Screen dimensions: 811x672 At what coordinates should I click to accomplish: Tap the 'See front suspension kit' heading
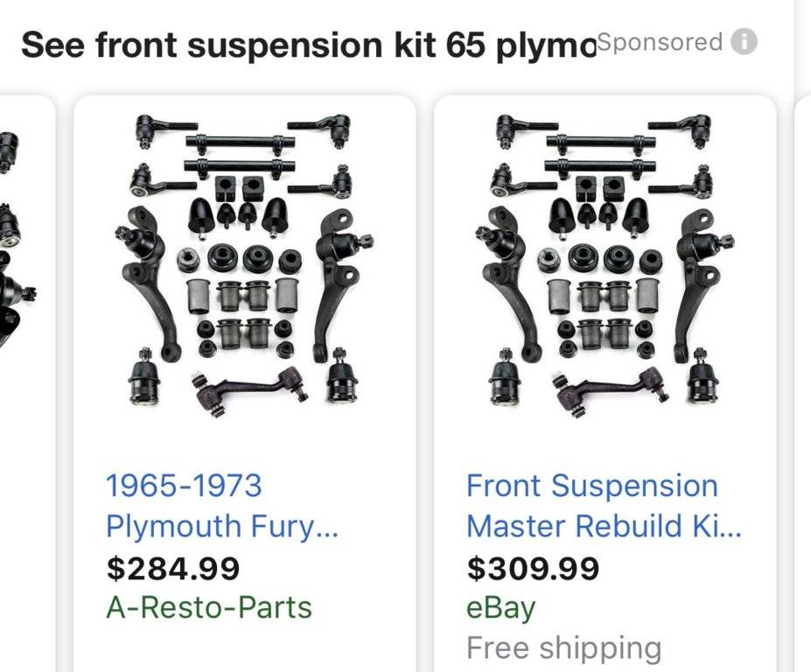tap(306, 44)
